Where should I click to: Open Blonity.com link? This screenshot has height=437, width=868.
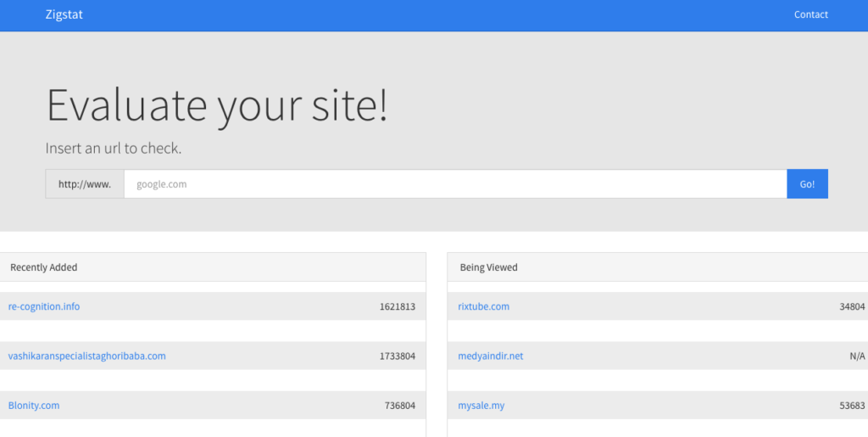pyautogui.click(x=34, y=406)
